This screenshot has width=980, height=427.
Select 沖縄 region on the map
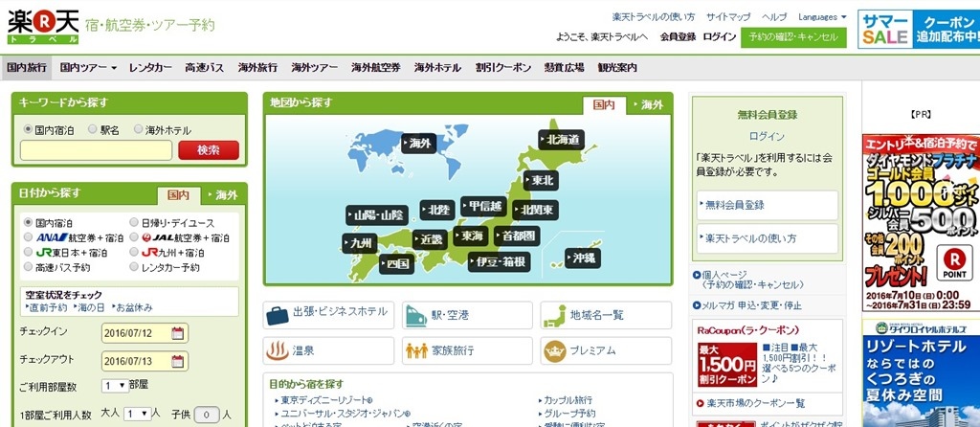583,258
